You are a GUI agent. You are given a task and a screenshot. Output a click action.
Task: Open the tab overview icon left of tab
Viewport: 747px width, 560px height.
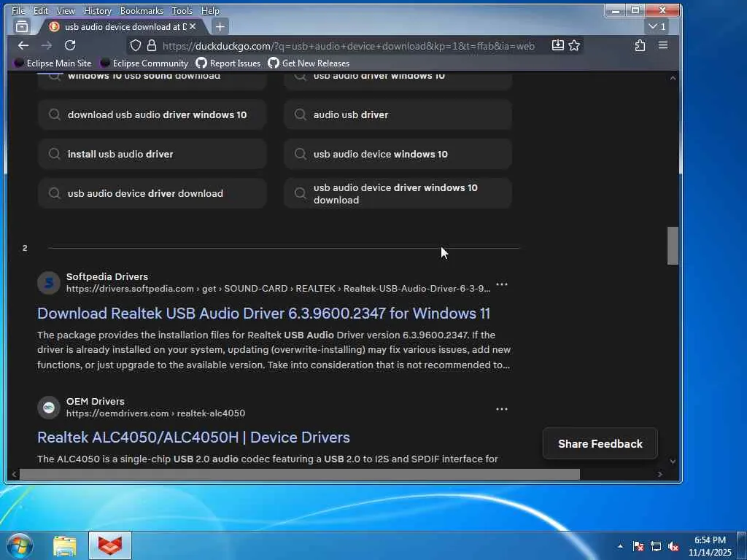[x=22, y=27]
